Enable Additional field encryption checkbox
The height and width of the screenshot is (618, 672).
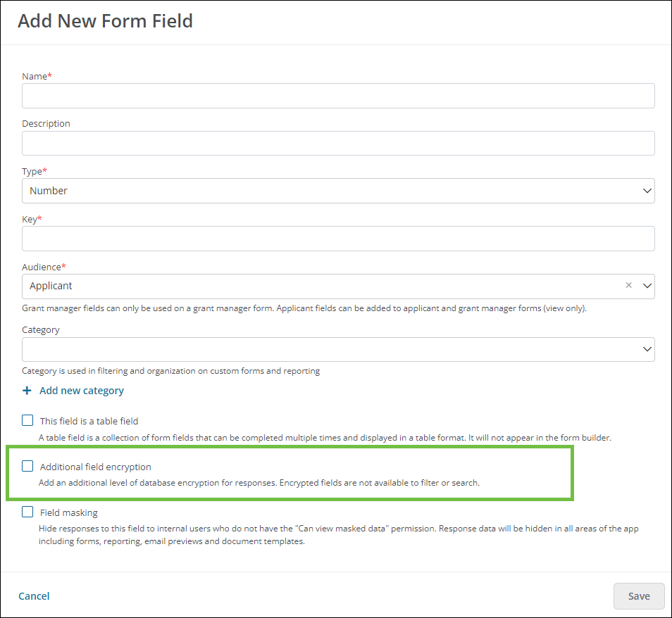point(27,466)
